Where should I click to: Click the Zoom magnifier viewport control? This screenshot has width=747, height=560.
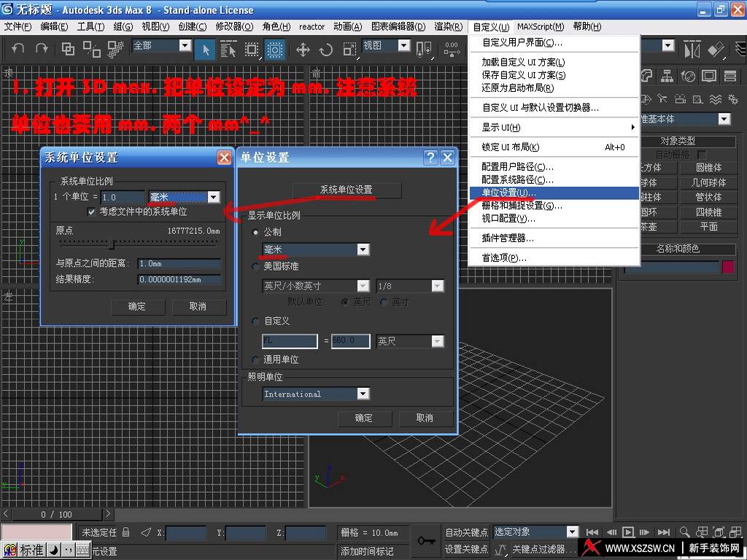coord(684,532)
